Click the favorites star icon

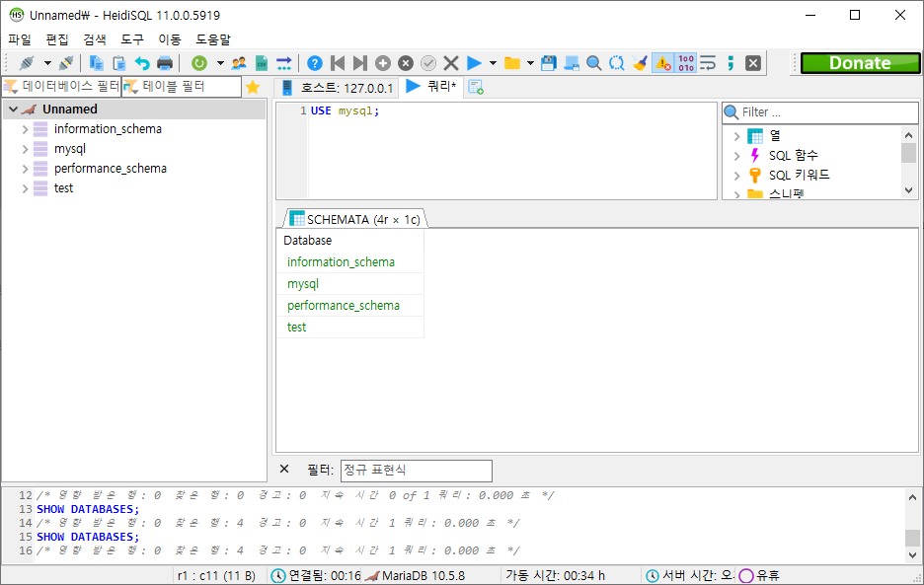coord(253,87)
